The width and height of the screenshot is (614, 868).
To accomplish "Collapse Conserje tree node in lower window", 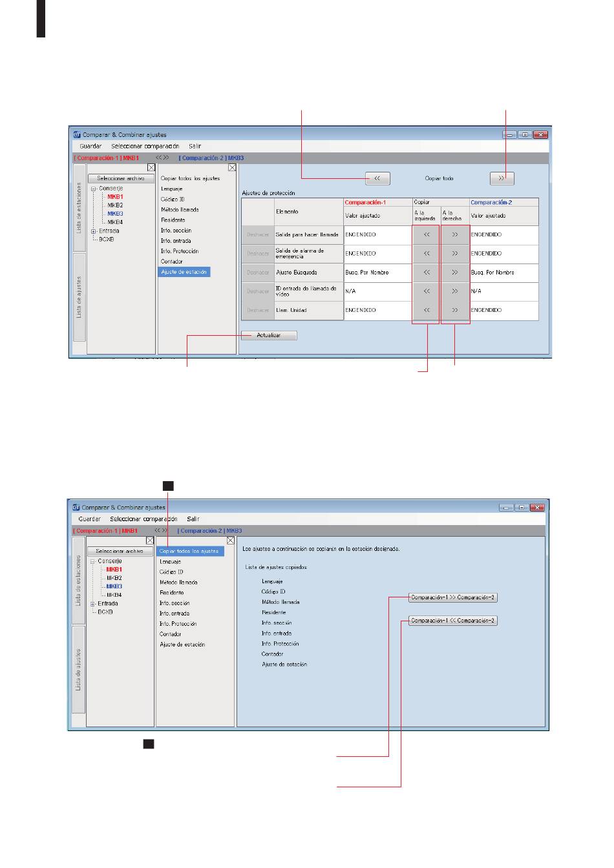I will tap(92, 562).
